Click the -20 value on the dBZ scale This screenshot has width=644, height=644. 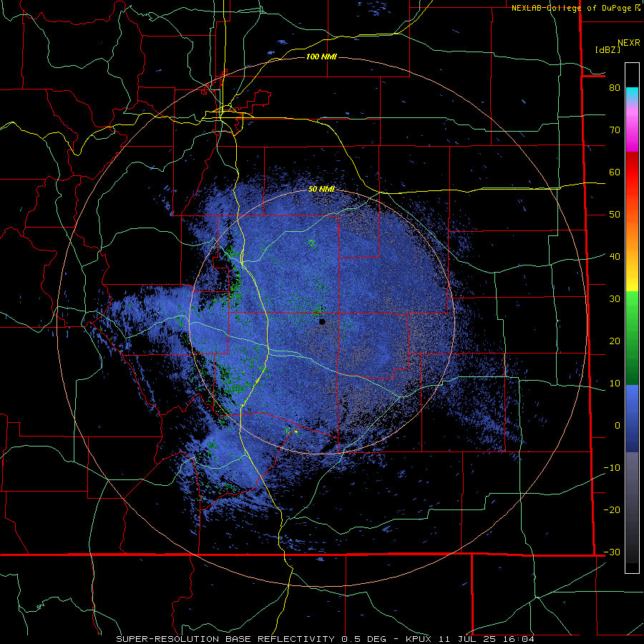[612, 509]
